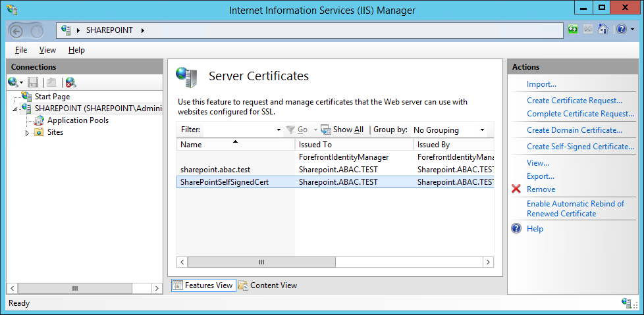Viewport: 644px width, 315px height.
Task: Click the Help icon in Actions pane
Action: tap(516, 228)
